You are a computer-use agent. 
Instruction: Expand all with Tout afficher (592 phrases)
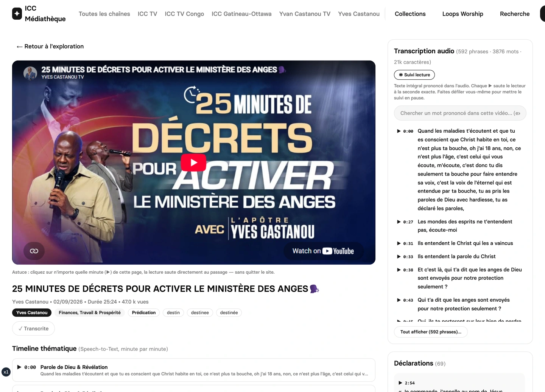[x=431, y=332]
